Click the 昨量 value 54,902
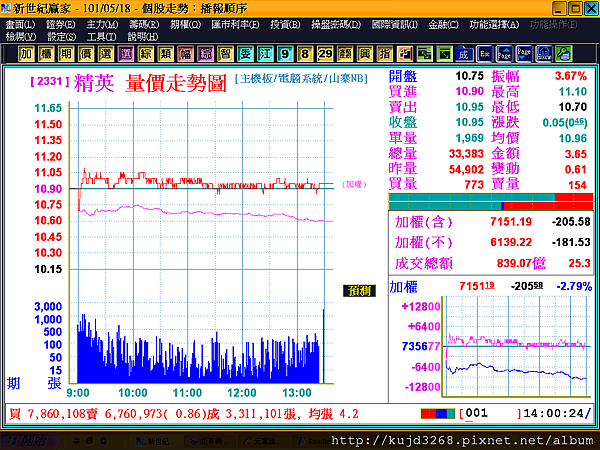 (466, 169)
